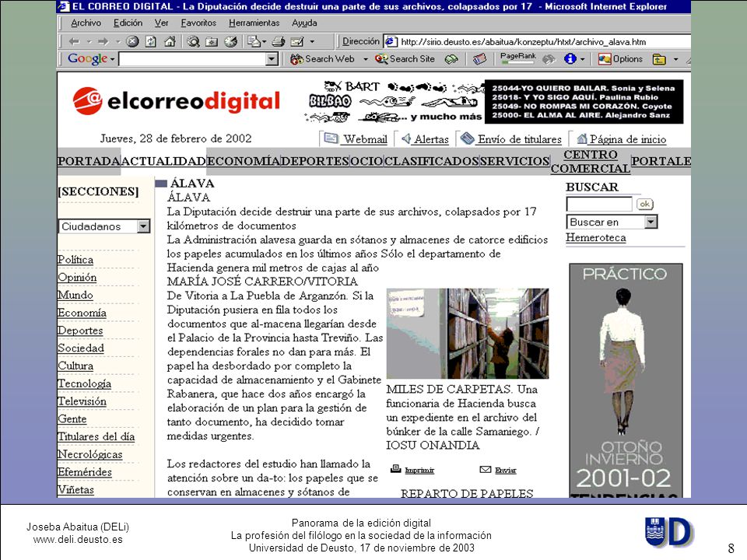Viewport: 747px width, 560px height.
Task: Open the Archivo menu
Action: [86, 23]
